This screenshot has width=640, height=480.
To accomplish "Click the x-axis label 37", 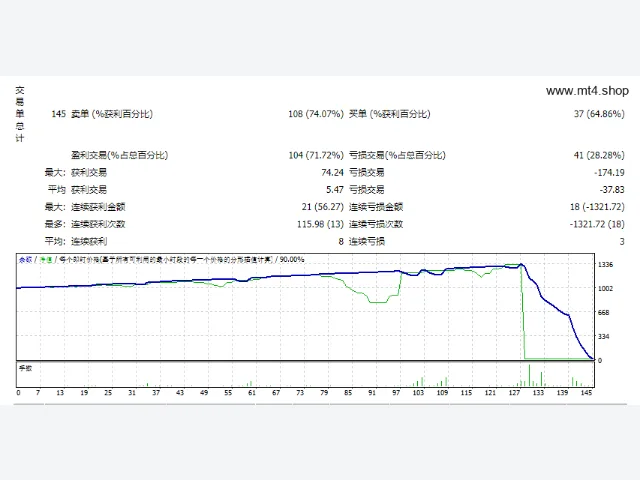I will (x=156, y=393).
